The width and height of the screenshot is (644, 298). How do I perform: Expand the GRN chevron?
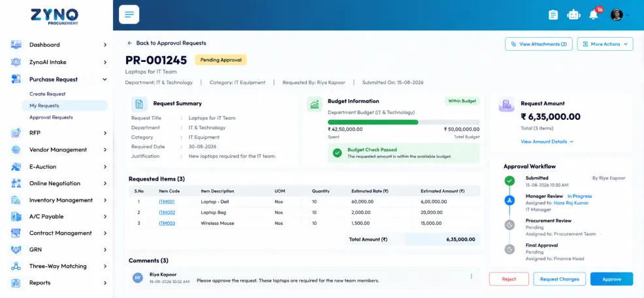point(105,250)
